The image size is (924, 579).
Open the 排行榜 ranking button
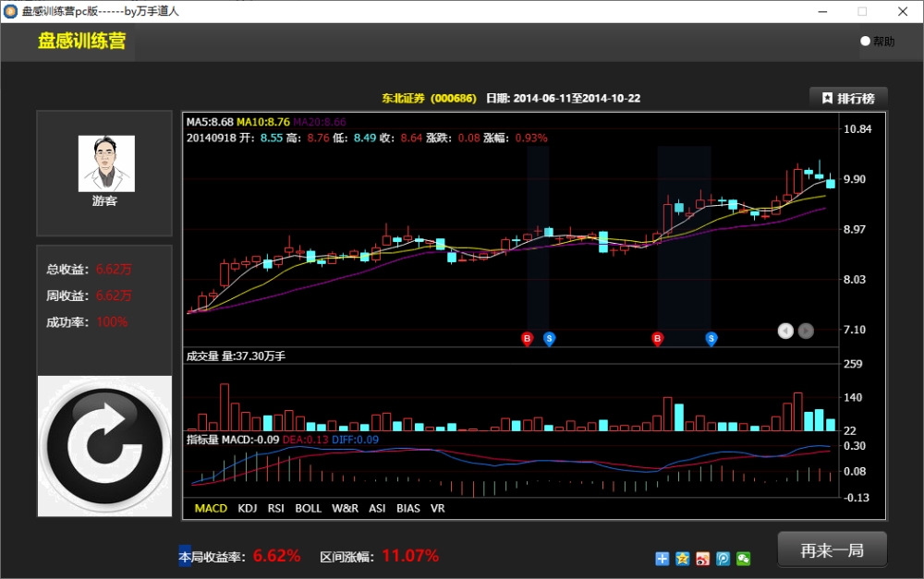click(x=848, y=99)
